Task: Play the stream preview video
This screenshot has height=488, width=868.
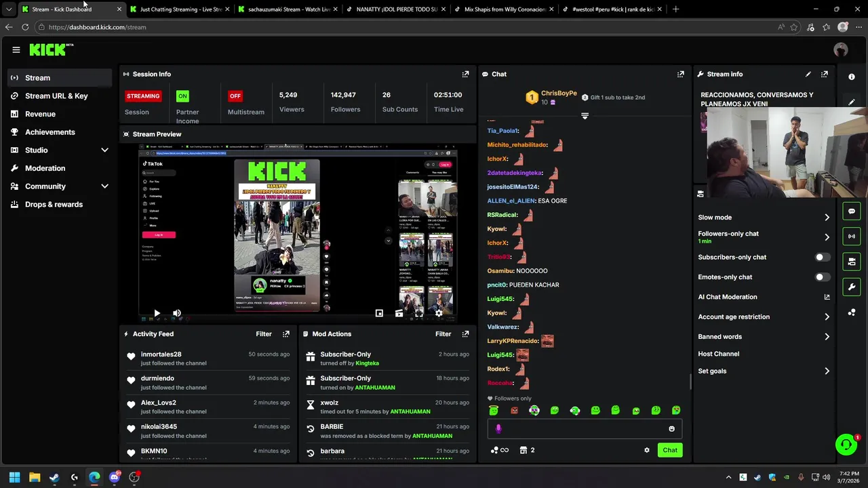Action: (x=157, y=313)
